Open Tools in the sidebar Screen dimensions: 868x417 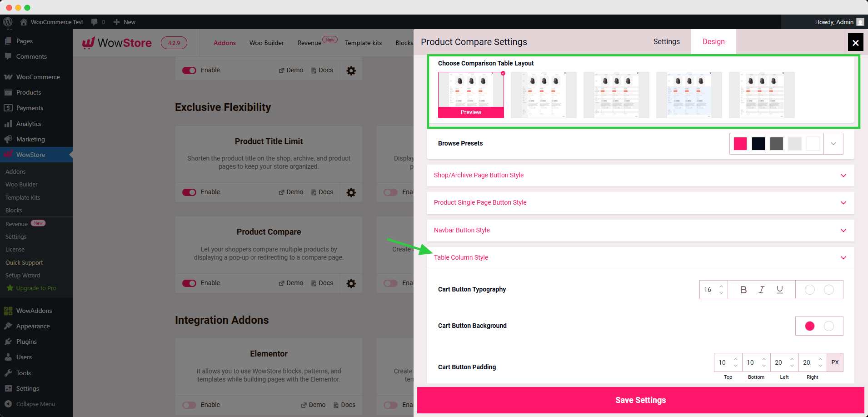pos(24,373)
